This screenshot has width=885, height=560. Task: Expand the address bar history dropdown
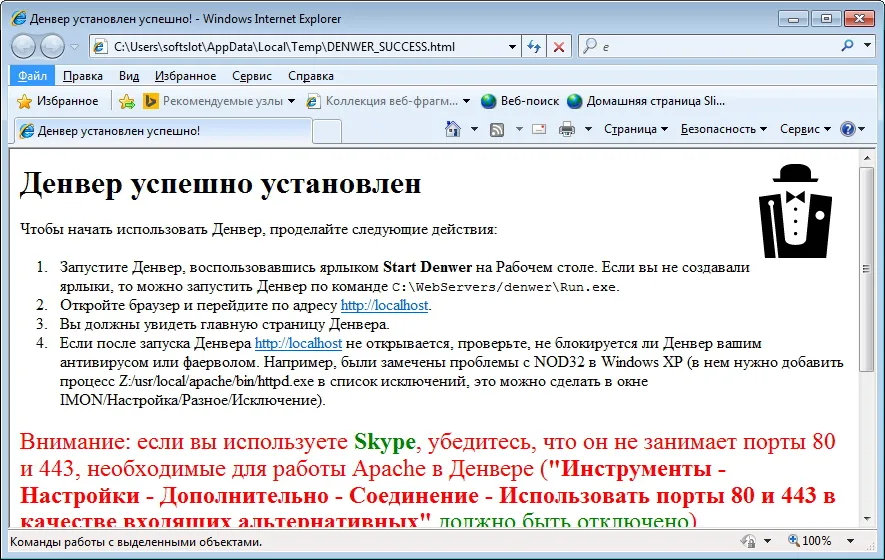click(x=512, y=46)
